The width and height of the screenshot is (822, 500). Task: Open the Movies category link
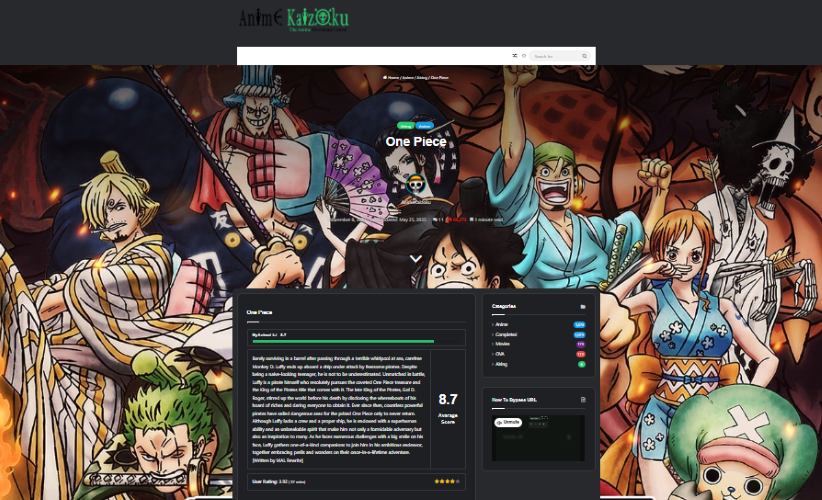coord(502,344)
